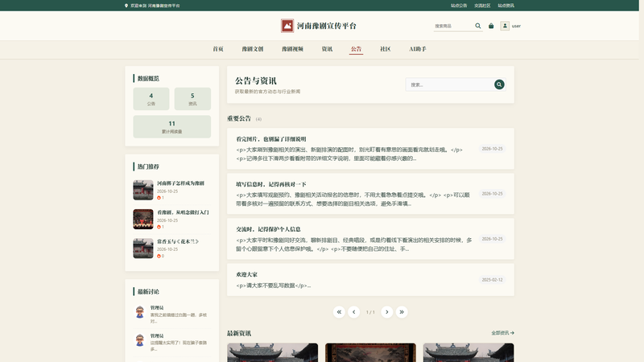Open last news card image under 最新资讯
The width and height of the screenshot is (644, 362).
click(469, 352)
